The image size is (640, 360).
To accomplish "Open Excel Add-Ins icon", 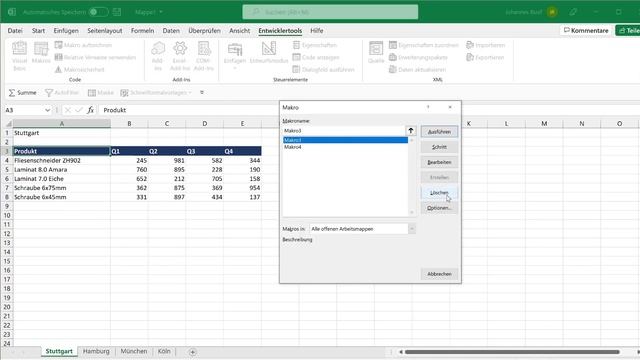I will [x=180, y=56].
